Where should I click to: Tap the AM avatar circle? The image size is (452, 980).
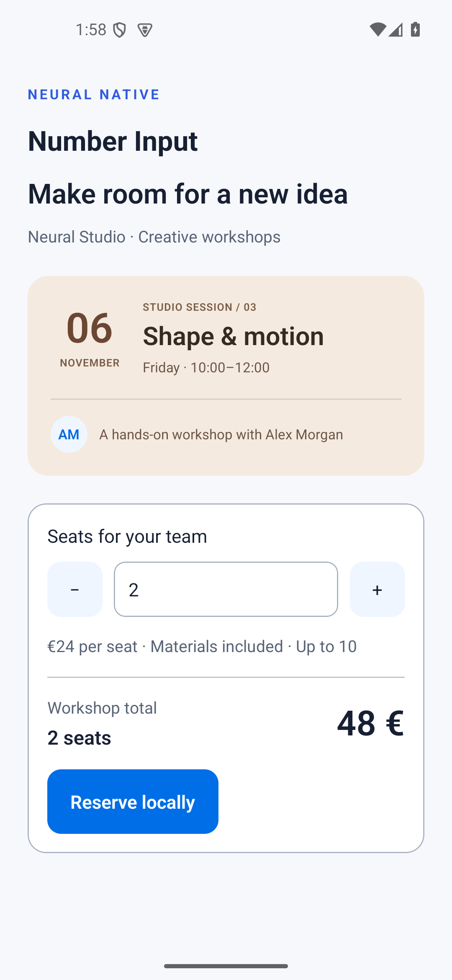tap(69, 434)
